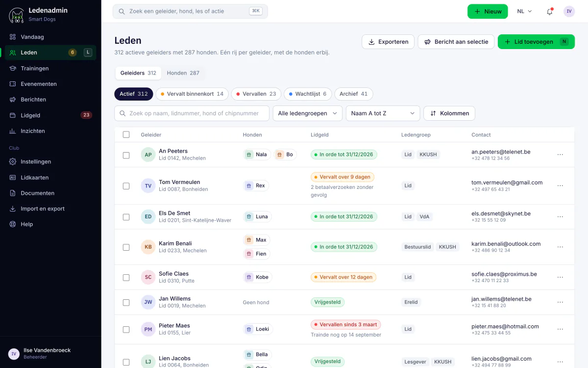Viewport: 588px width, 368px height.
Task: Switch to the Honden tab
Action: 183,73
